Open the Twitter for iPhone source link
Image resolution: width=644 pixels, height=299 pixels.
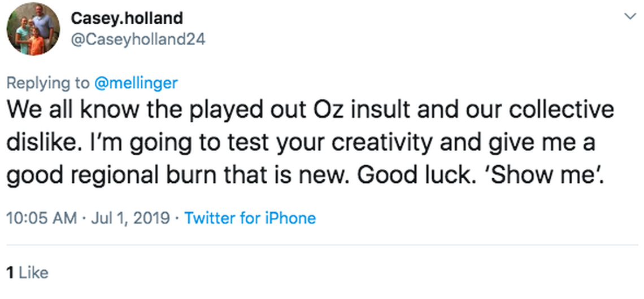(x=250, y=218)
